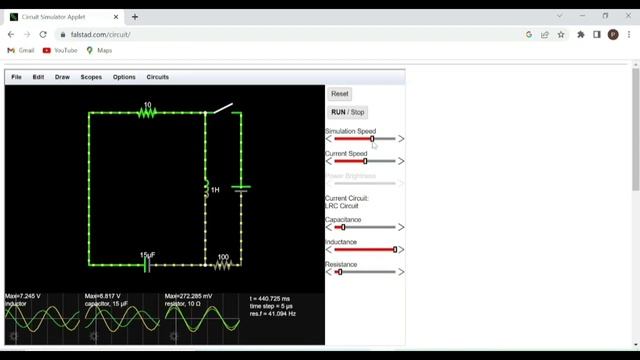Increase Simulation Speed with right arrow
The width and height of the screenshot is (640, 360).
pos(401,139)
